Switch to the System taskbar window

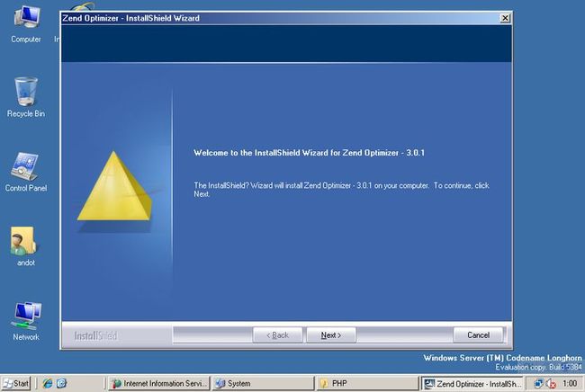point(264,383)
